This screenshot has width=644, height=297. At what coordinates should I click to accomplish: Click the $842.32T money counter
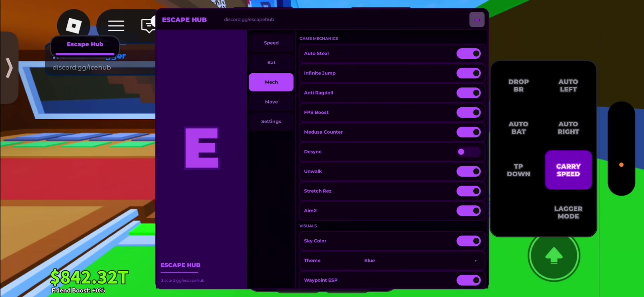click(x=89, y=277)
